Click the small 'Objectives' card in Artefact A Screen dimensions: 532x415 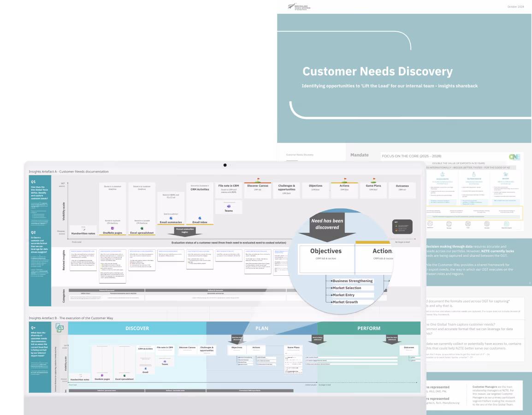click(315, 190)
